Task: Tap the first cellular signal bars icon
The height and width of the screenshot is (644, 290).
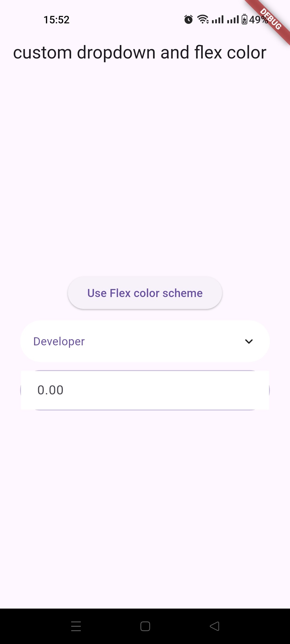Action: click(x=218, y=20)
